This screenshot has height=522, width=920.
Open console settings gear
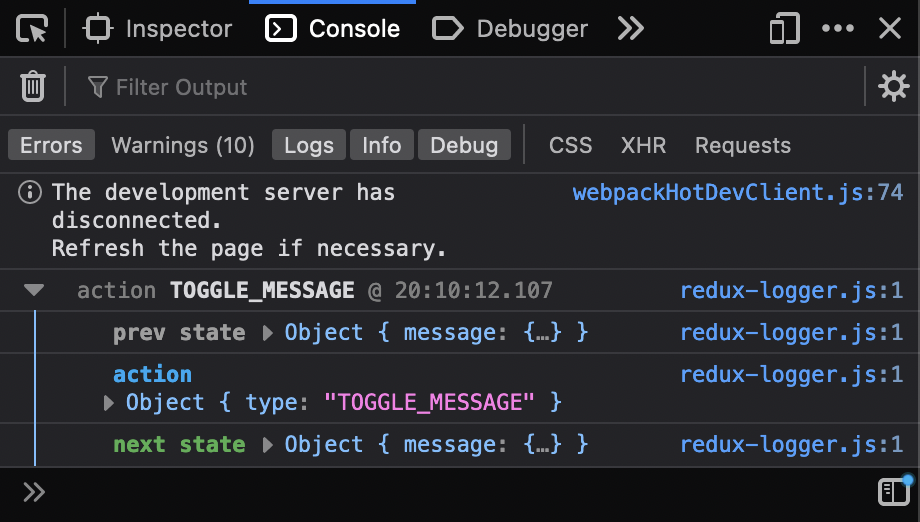[x=892, y=87]
